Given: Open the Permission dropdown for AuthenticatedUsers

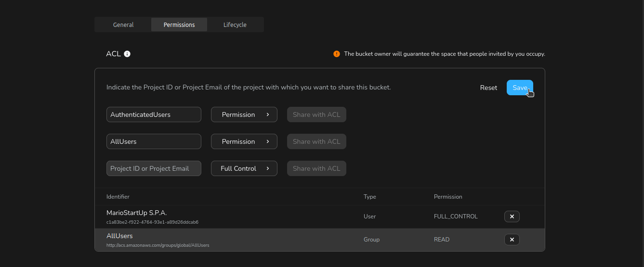Looking at the screenshot, I should pos(244,114).
